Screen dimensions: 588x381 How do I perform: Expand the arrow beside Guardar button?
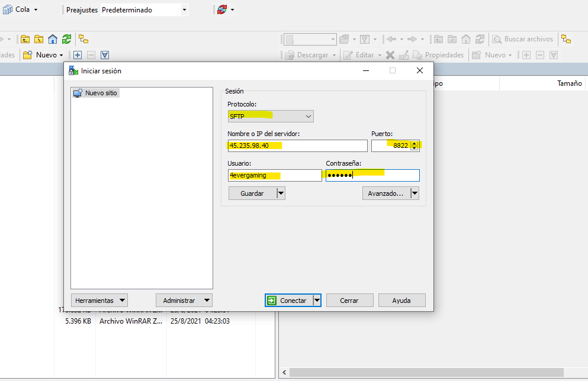point(281,193)
